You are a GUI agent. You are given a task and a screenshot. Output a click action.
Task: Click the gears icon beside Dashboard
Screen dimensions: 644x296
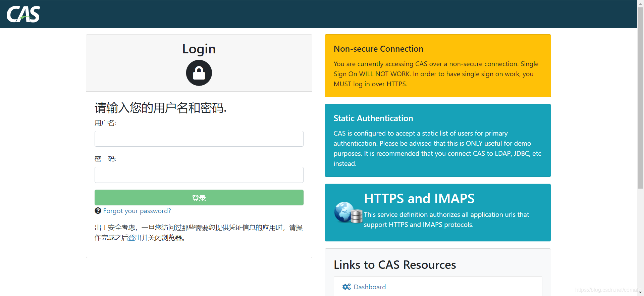click(x=346, y=287)
